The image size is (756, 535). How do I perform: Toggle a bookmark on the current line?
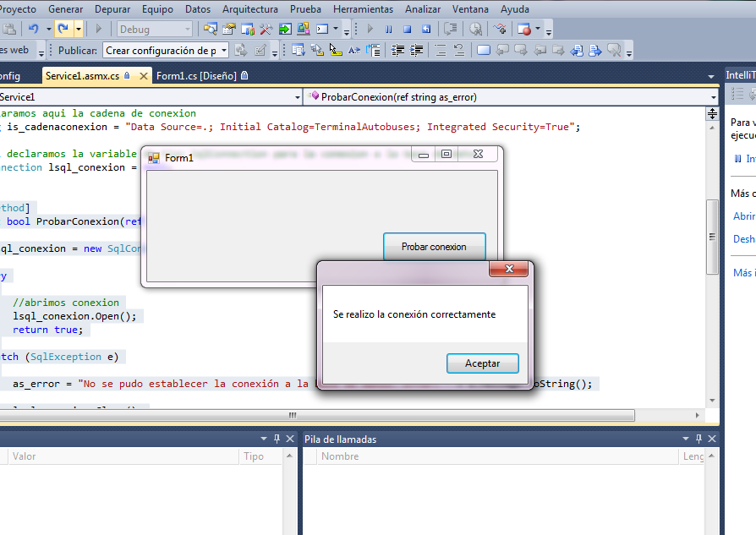485,50
